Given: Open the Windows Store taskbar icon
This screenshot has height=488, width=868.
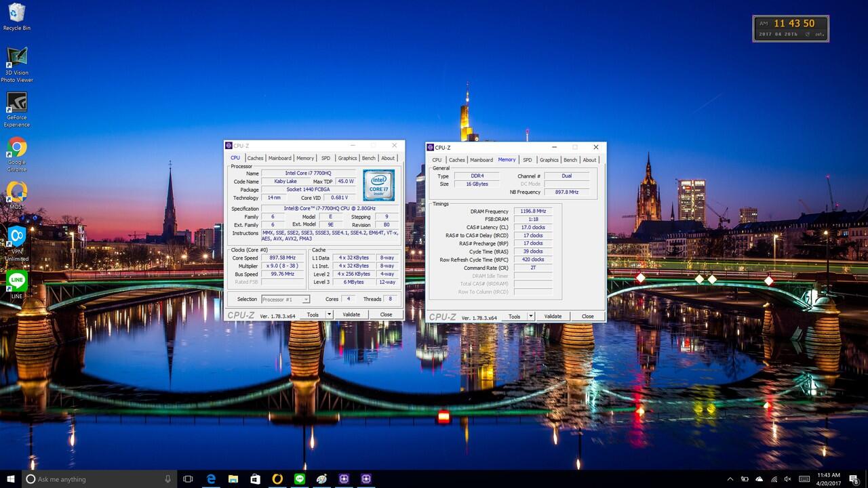Looking at the screenshot, I should [255, 479].
